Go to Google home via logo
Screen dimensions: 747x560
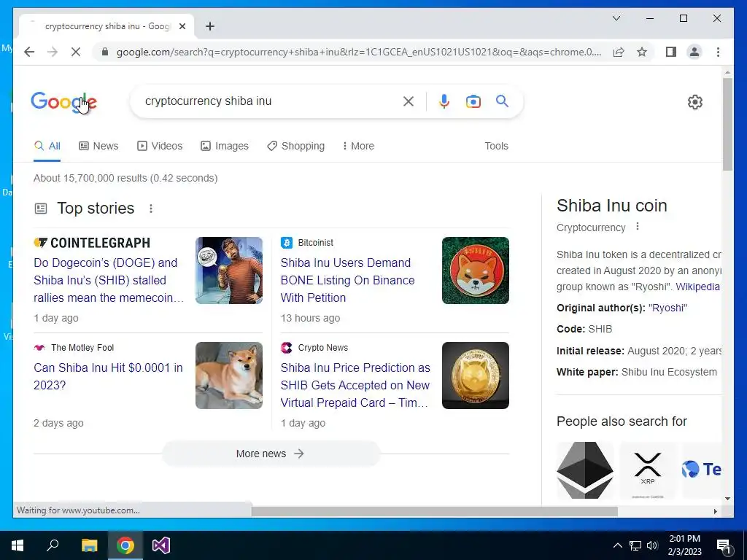[64, 101]
